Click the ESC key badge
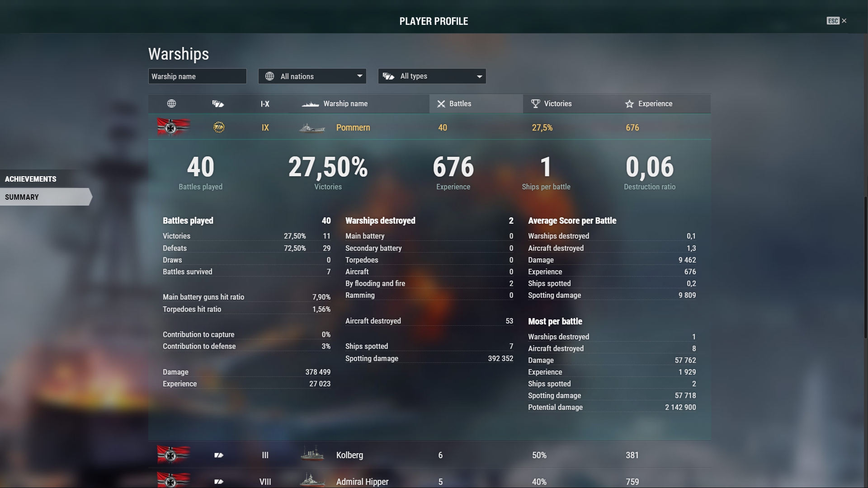Viewport: 868px width, 488px height. (833, 21)
